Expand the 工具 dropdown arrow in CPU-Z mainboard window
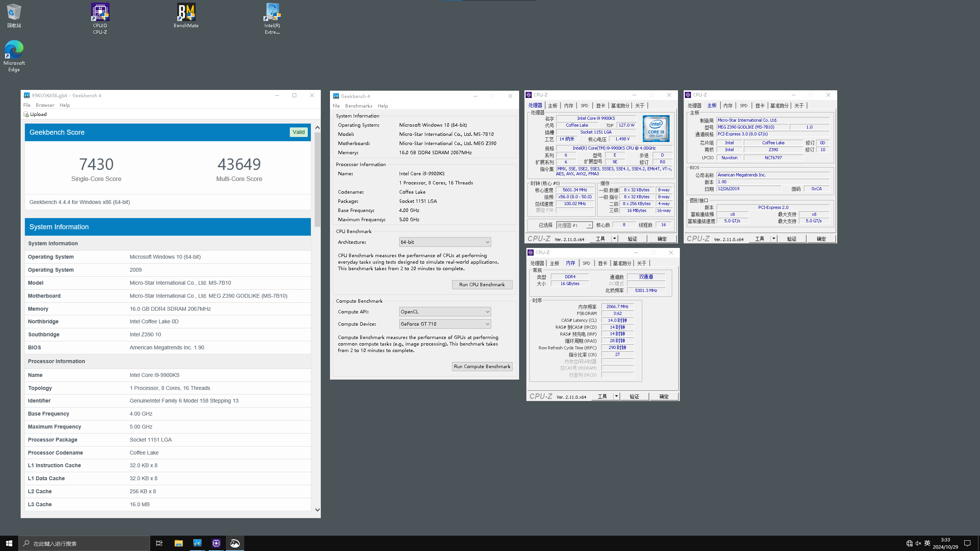 pos(774,239)
